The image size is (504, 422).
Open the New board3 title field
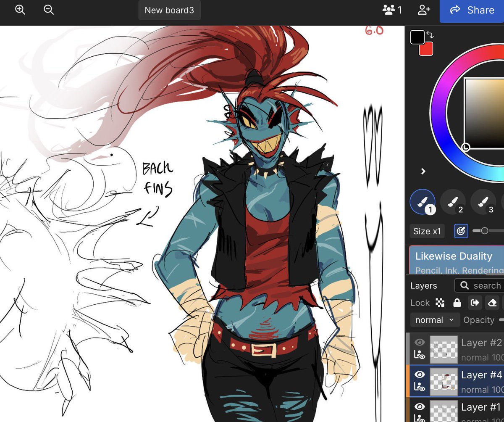point(169,10)
